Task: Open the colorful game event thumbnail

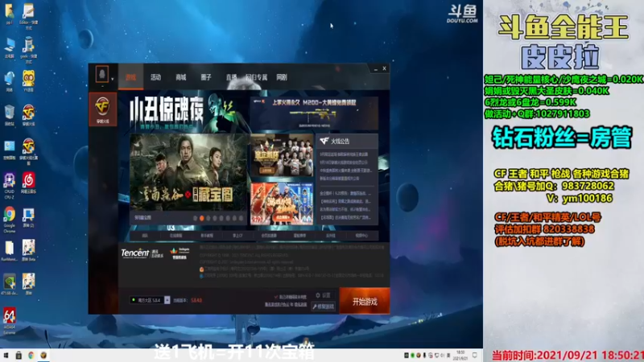Action: (x=282, y=204)
